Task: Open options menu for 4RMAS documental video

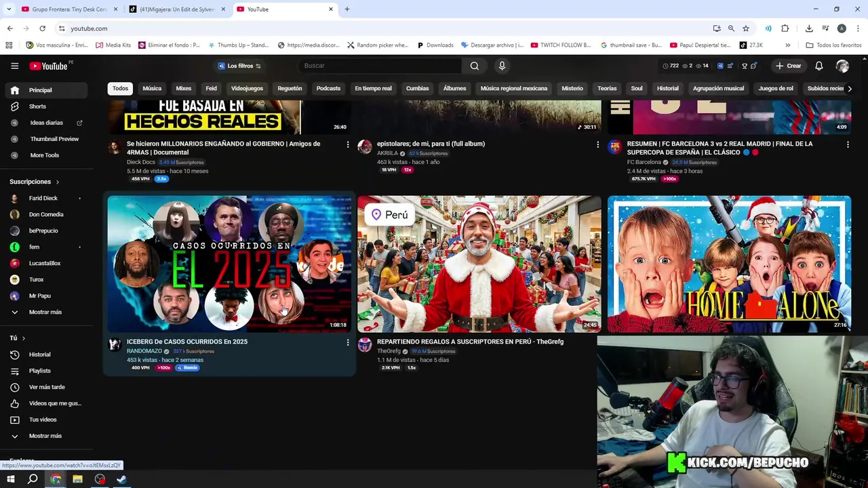Action: (348, 144)
